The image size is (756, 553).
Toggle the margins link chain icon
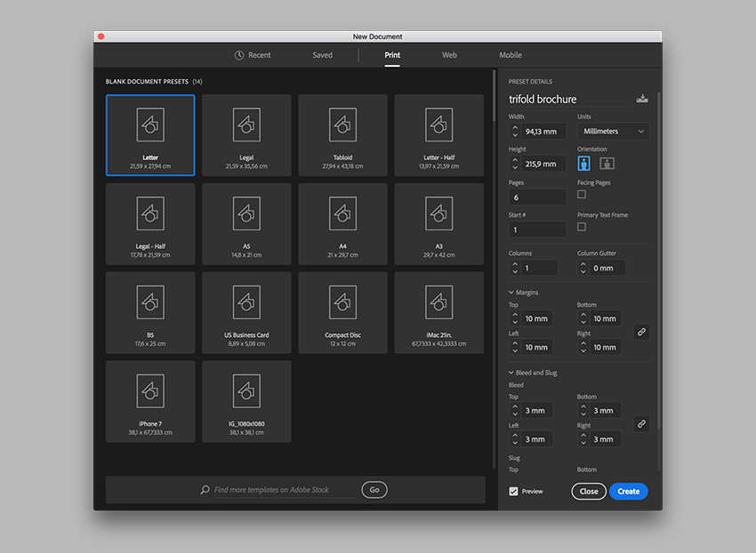641,333
